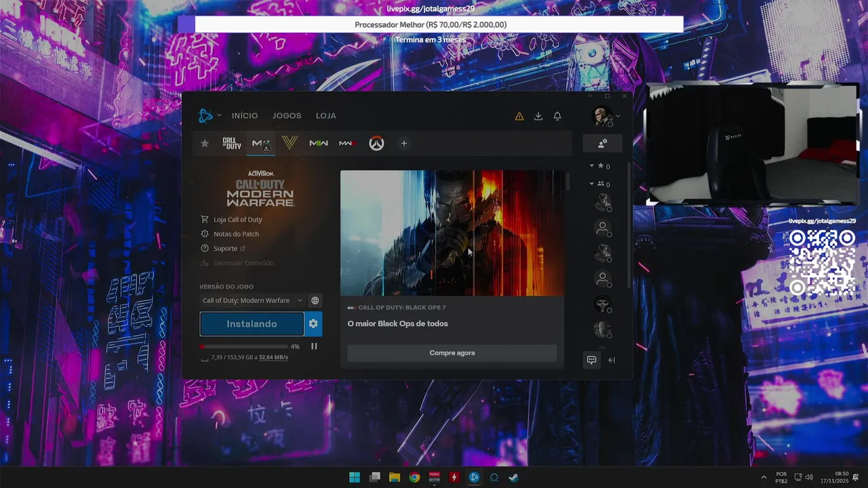
Task: Collapse the favorites friends group arrow
Action: [x=591, y=165]
